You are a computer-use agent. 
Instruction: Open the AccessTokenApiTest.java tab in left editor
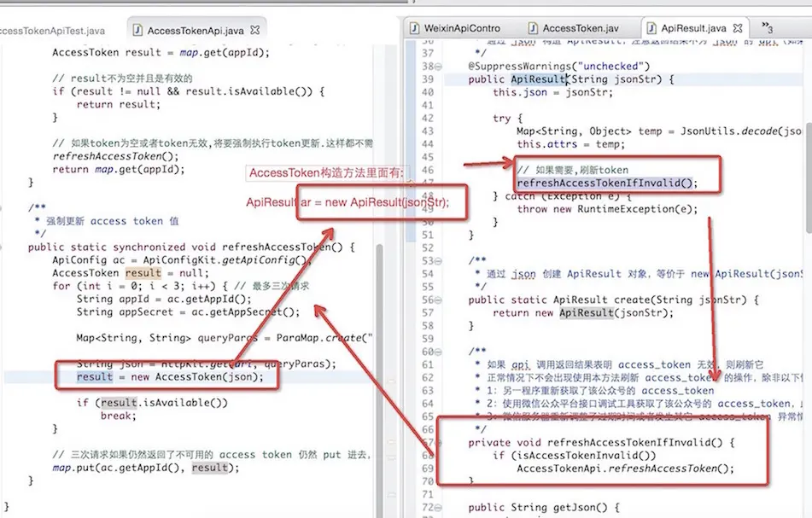52,31
